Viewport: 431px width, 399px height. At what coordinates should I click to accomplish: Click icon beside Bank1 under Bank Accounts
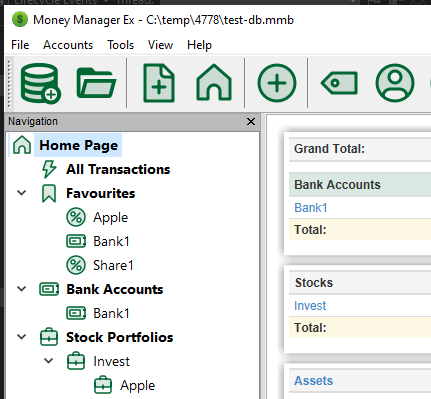pos(76,313)
